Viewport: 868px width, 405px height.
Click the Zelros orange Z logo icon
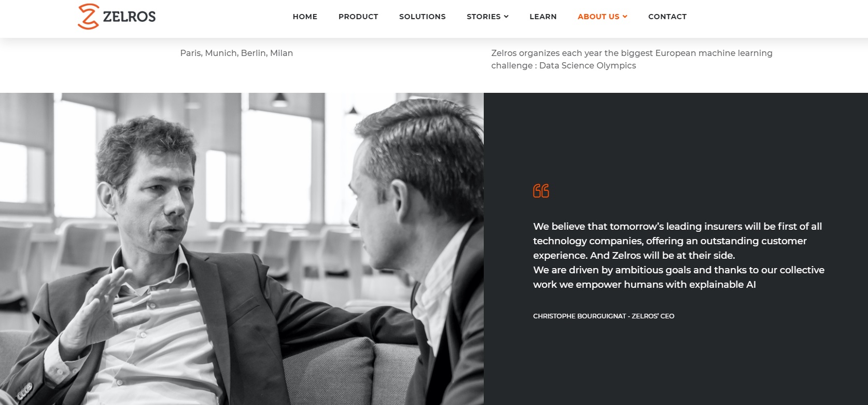[88, 16]
